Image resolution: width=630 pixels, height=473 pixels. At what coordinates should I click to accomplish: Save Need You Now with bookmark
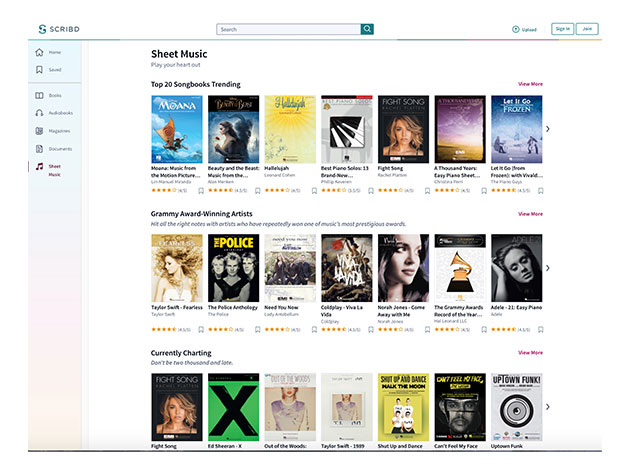click(314, 330)
